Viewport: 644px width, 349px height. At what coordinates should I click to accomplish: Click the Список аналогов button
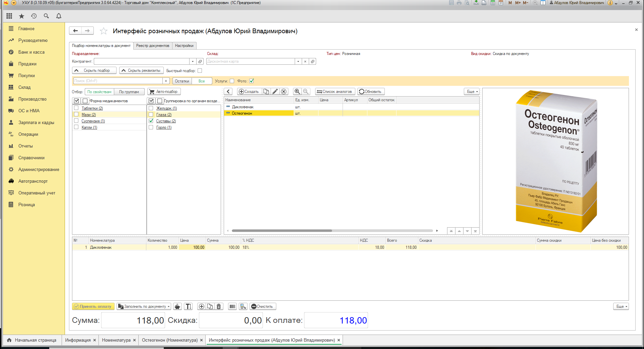335,92
